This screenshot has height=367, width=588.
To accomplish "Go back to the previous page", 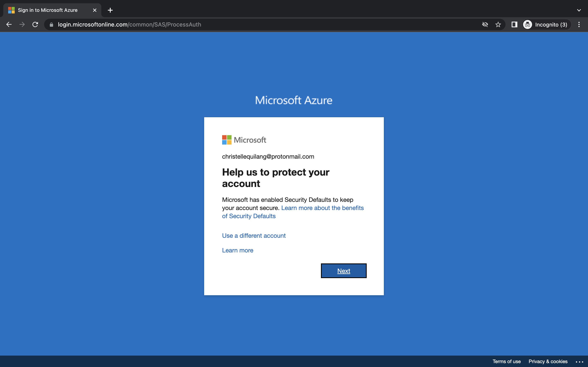I will click(9, 24).
